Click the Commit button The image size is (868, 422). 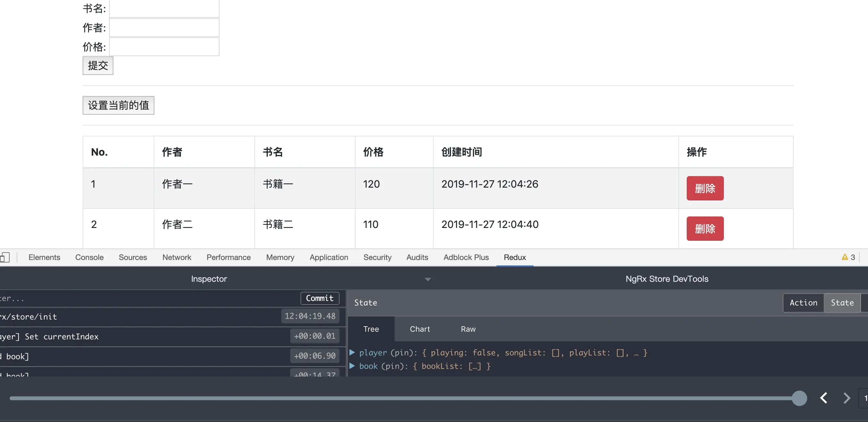pos(319,298)
